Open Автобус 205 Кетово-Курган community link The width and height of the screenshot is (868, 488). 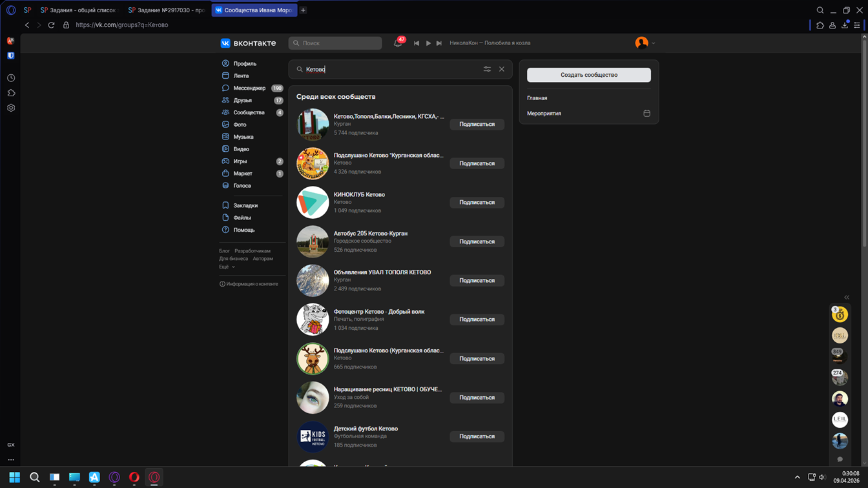coord(370,233)
